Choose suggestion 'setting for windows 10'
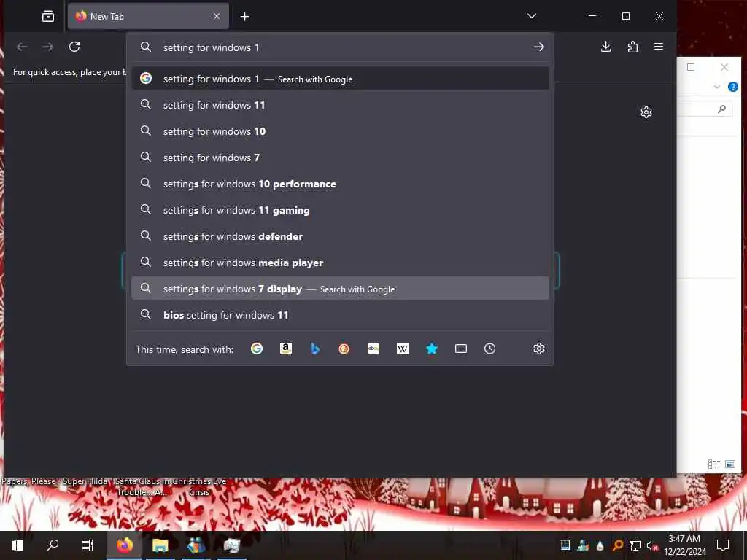Screen dimensions: 747x560 (340, 131)
